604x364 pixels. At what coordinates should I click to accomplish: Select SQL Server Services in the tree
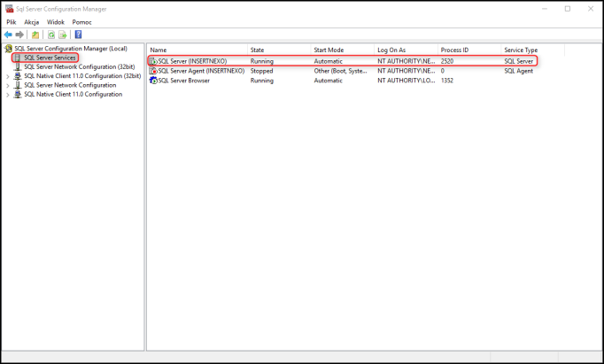click(50, 58)
